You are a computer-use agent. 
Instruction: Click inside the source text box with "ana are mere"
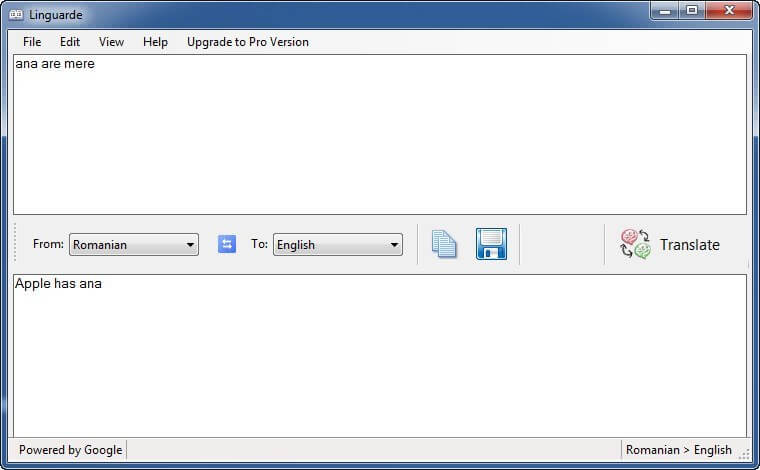(x=380, y=135)
